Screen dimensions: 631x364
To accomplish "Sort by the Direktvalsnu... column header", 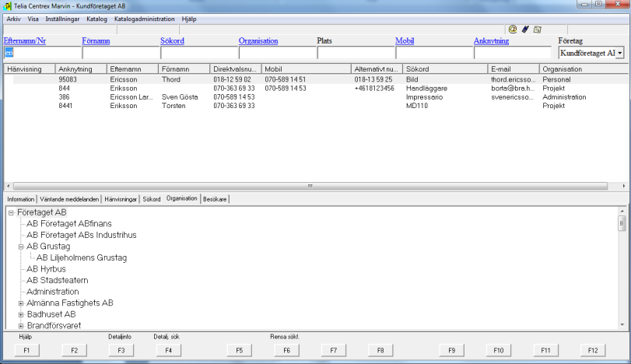I will [236, 69].
